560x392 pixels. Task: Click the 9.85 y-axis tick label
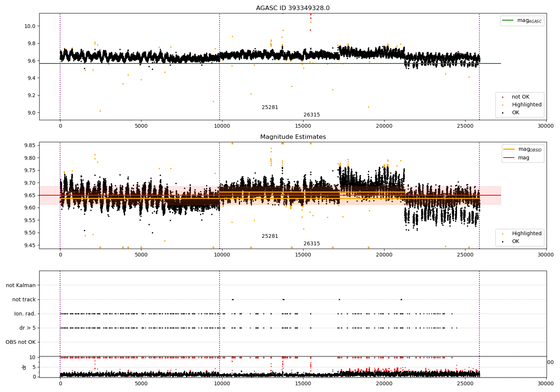pyautogui.click(x=30, y=145)
